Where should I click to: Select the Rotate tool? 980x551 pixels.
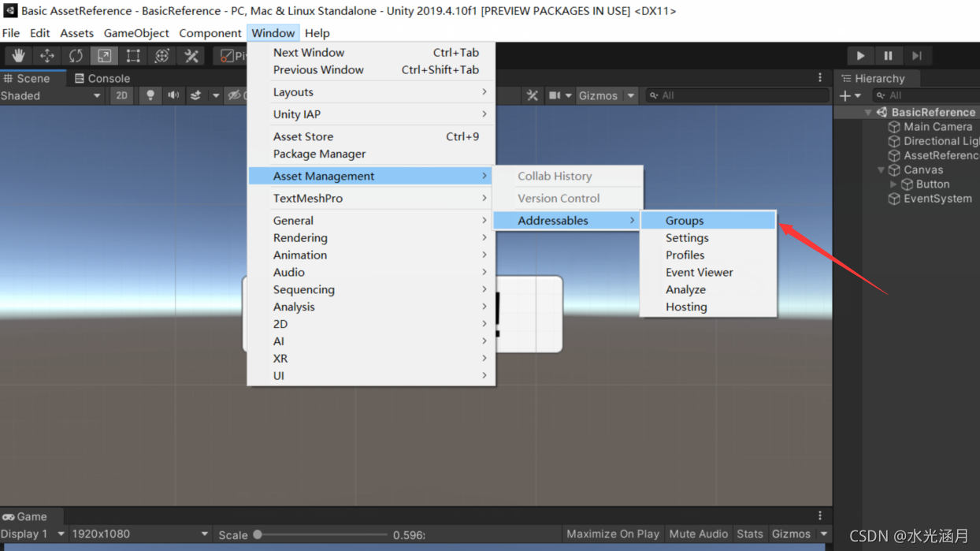(x=76, y=56)
